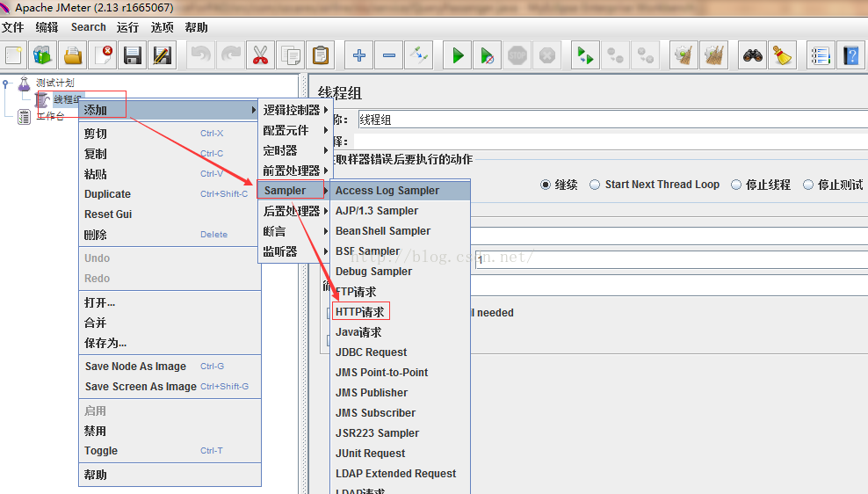Open the Sampler submenu entry

[x=293, y=191]
